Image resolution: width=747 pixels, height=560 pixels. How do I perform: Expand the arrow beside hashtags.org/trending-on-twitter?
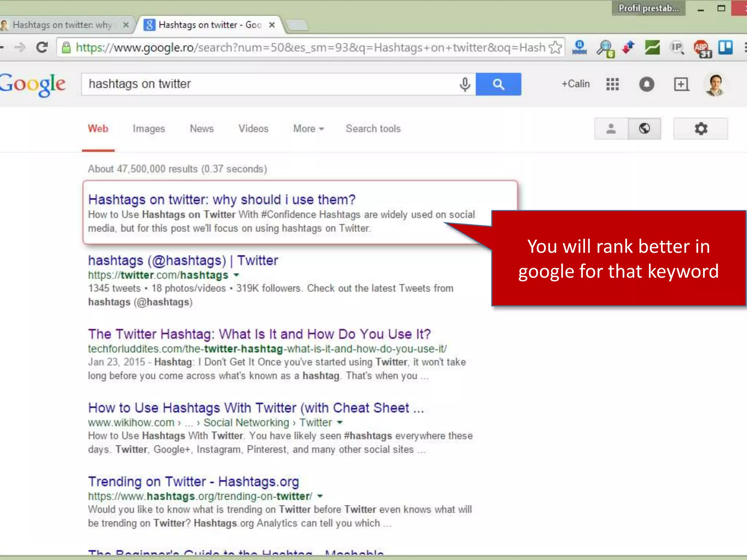coord(320,496)
